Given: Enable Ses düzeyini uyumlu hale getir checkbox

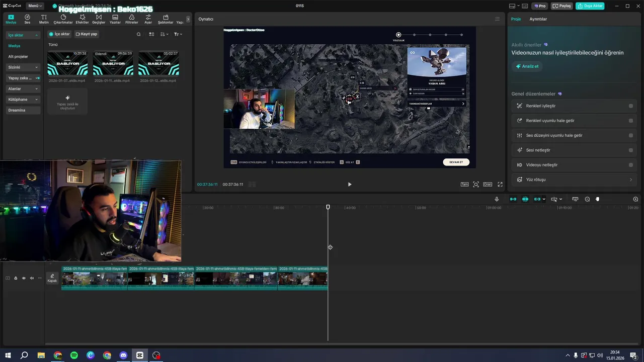Looking at the screenshot, I should (631, 135).
